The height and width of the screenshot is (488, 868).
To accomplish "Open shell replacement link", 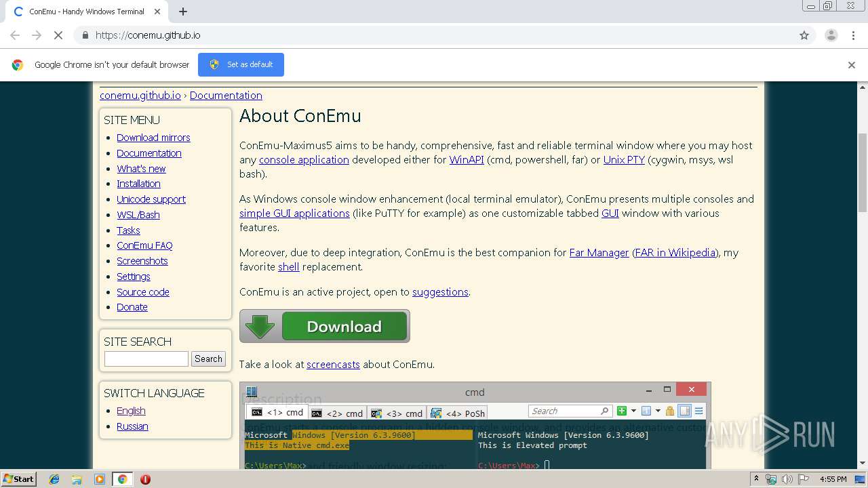I will pos(289,267).
